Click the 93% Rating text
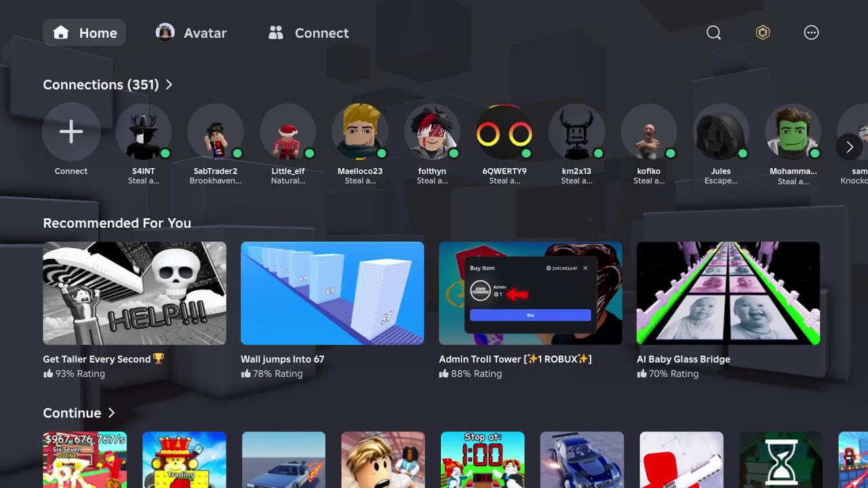 point(80,373)
